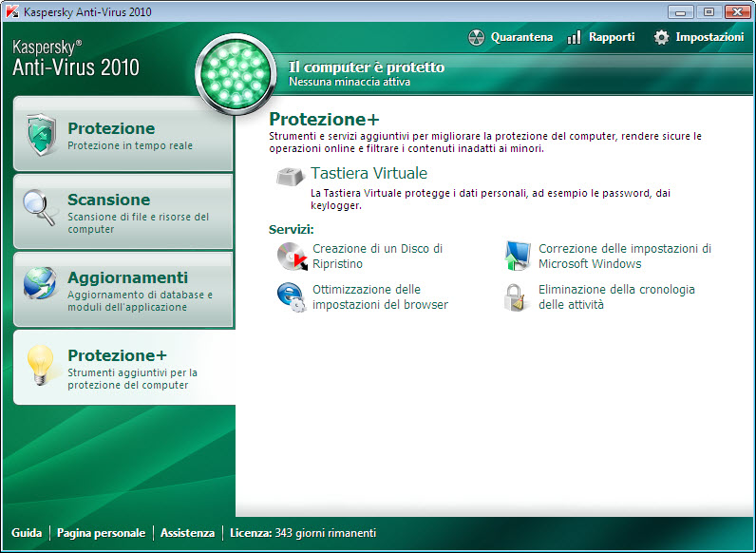Click the keyboard key Tastiera Virtuale icon
The height and width of the screenshot is (553, 756).
[x=291, y=176]
